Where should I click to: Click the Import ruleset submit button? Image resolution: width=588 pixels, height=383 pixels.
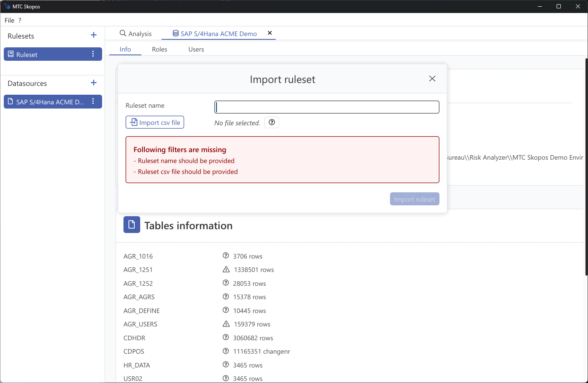[414, 199]
